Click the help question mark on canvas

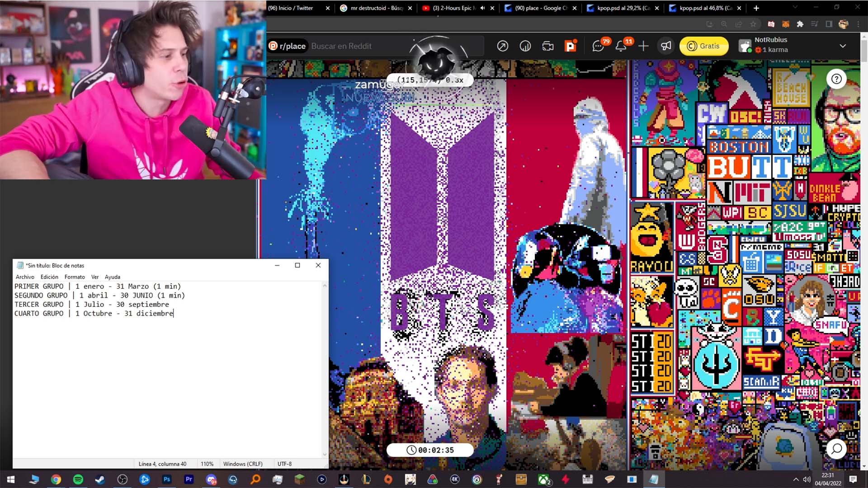pos(836,79)
